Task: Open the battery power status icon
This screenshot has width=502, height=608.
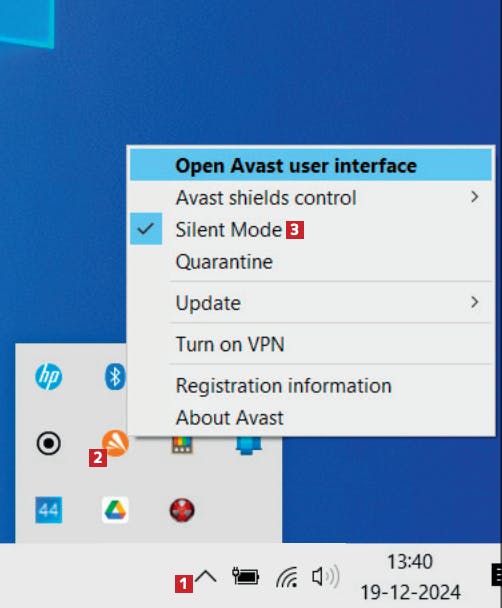Action: point(245,576)
